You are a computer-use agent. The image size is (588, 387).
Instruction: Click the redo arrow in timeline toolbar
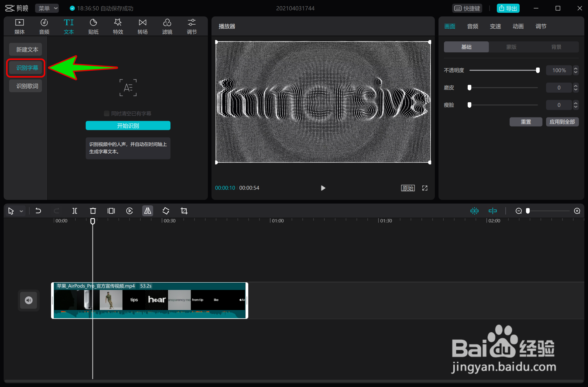pyautogui.click(x=57, y=211)
